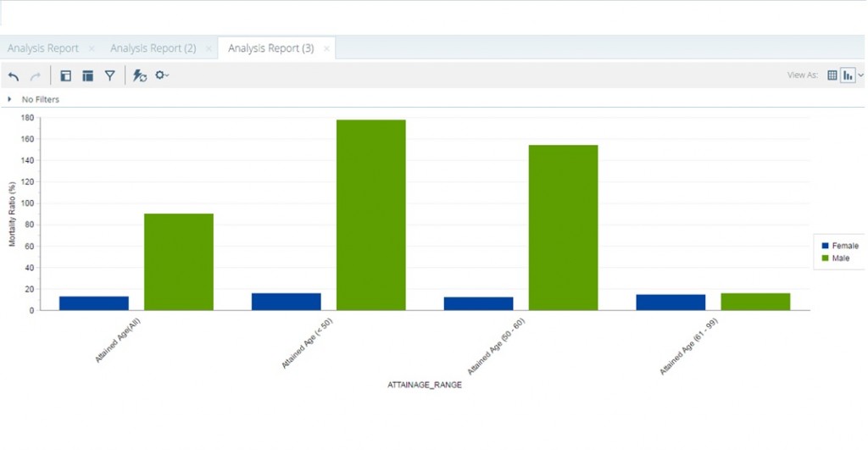The height and width of the screenshot is (450, 868).
Task: Click the undo arrow in toolbar
Action: pos(14,75)
